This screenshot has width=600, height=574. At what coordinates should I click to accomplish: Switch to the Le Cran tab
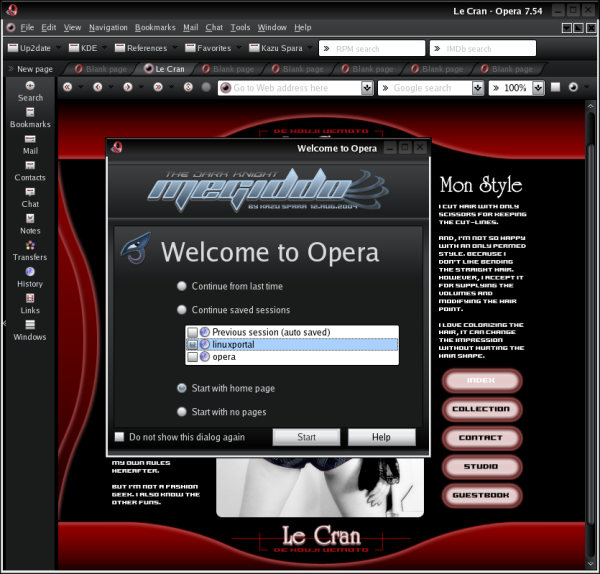tap(165, 69)
